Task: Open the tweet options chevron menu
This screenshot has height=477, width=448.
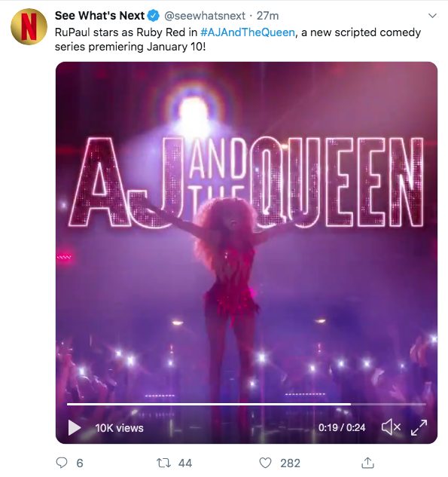Action: click(432, 16)
